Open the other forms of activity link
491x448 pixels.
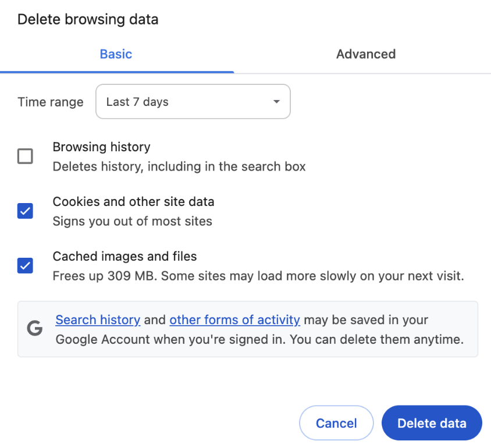234,319
